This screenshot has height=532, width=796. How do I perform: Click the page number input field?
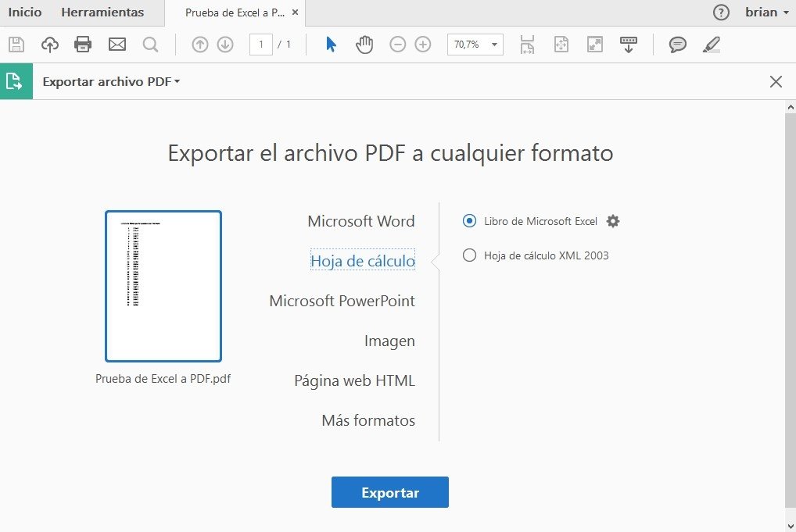(261, 45)
